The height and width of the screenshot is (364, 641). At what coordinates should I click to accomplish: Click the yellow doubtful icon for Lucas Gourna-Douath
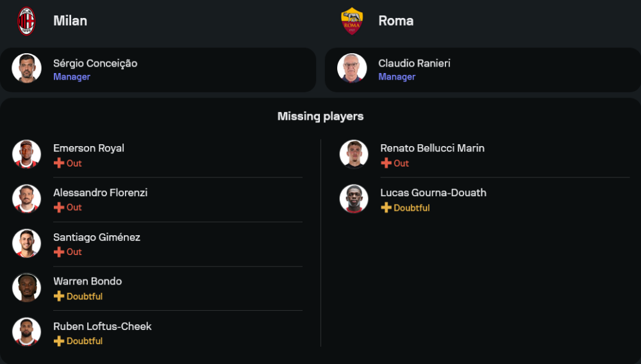pyautogui.click(x=386, y=208)
